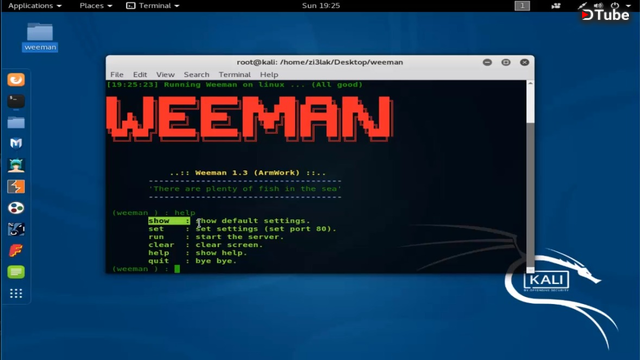The image size is (640, 360).
Task: Click the power icon in top bar
Action: pyautogui.click(x=615, y=6)
